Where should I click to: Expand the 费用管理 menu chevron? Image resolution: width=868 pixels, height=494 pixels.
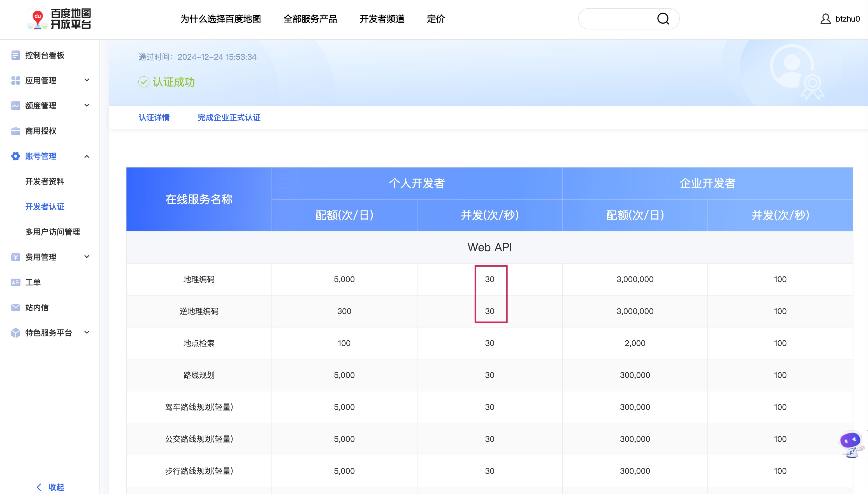pos(87,257)
